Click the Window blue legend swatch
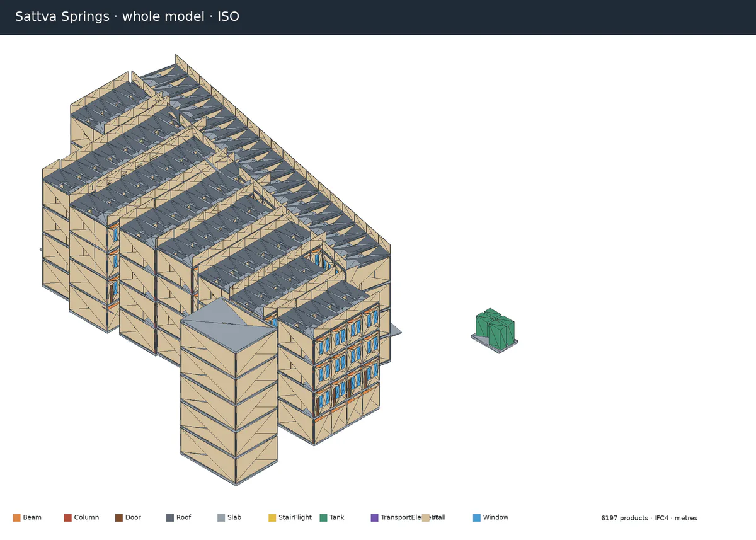The width and height of the screenshot is (756, 540). point(477,518)
